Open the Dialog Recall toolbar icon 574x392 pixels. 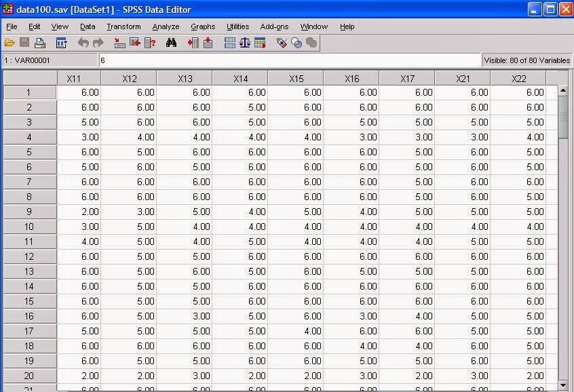[x=61, y=43]
